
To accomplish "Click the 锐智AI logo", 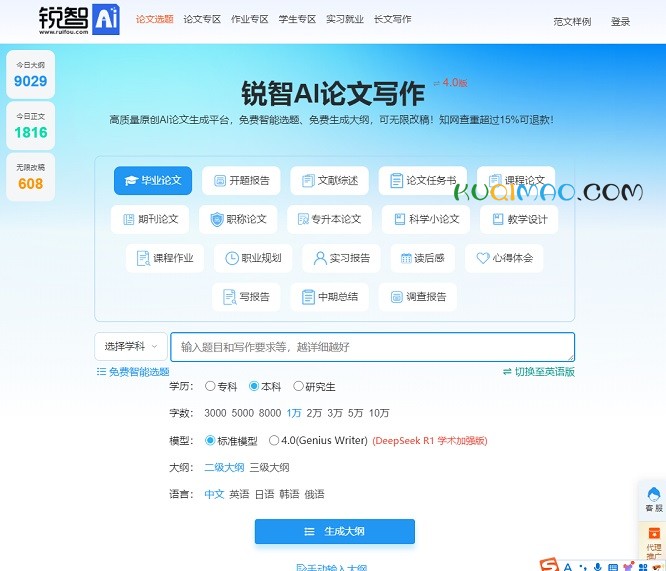I will click(x=79, y=20).
